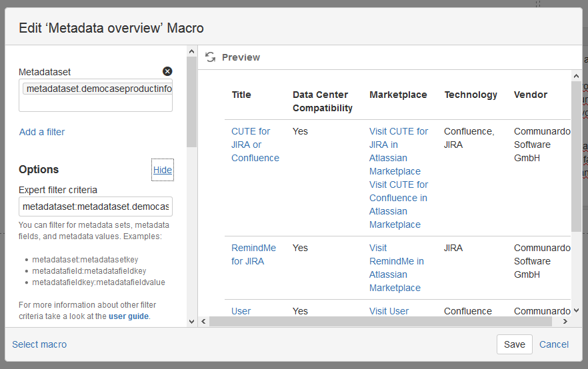Click the preview horizontal scroll left arrow

[203, 322]
